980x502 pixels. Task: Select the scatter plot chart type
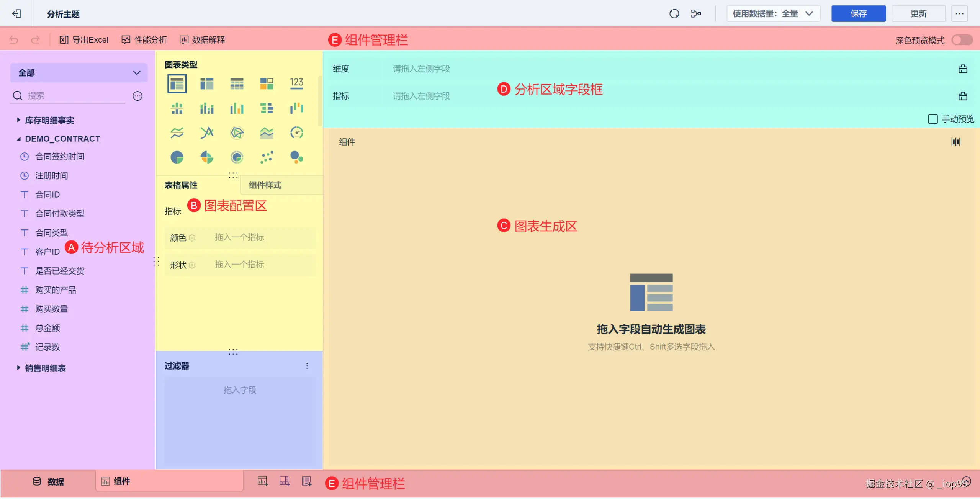tap(267, 157)
